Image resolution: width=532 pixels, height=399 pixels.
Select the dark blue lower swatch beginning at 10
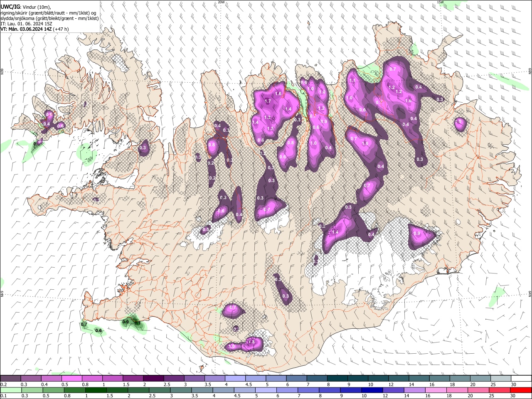[372, 390]
